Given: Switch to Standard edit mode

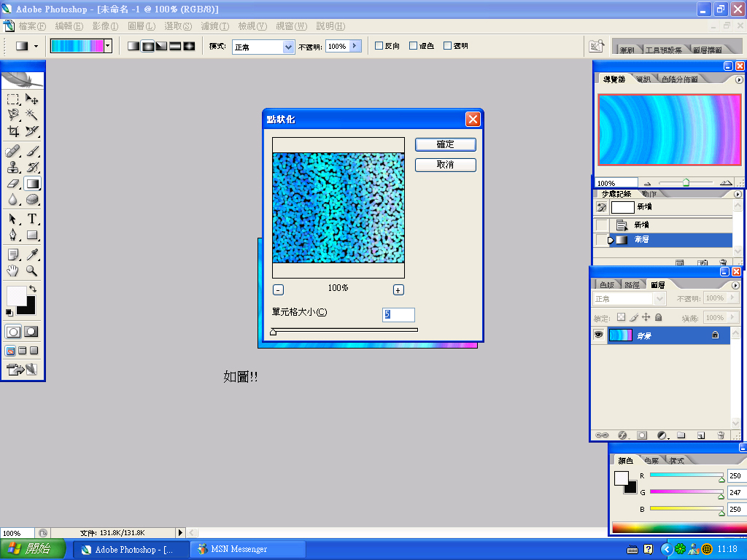Looking at the screenshot, I should click(13, 332).
